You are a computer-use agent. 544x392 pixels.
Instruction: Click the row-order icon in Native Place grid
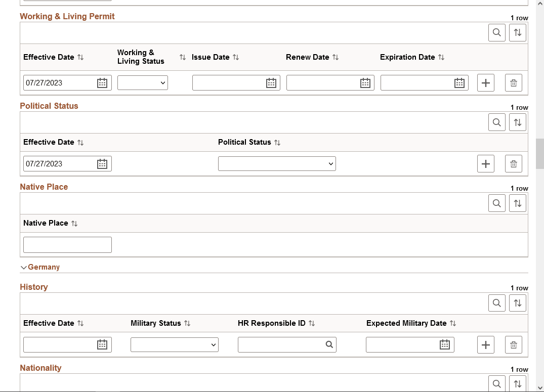[x=517, y=203]
